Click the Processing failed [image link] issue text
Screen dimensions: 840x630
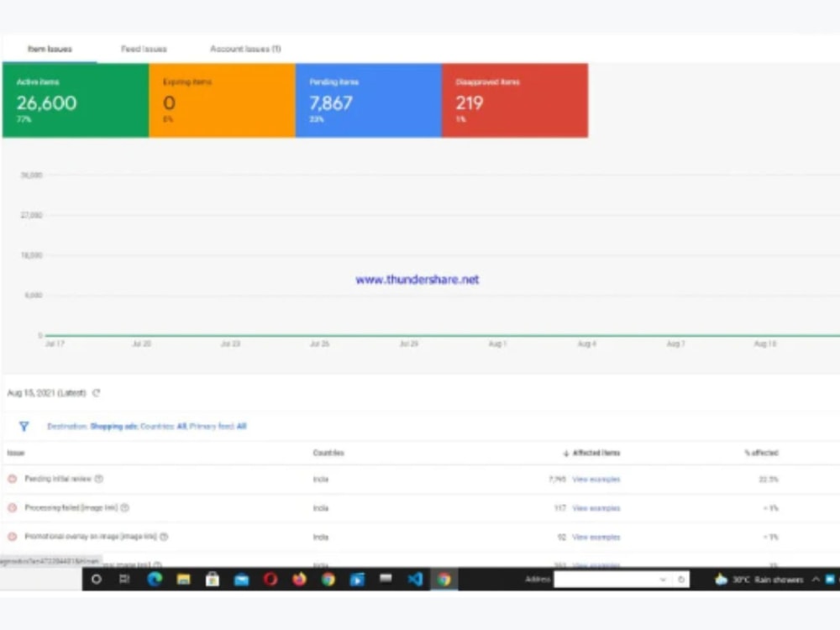point(71,507)
